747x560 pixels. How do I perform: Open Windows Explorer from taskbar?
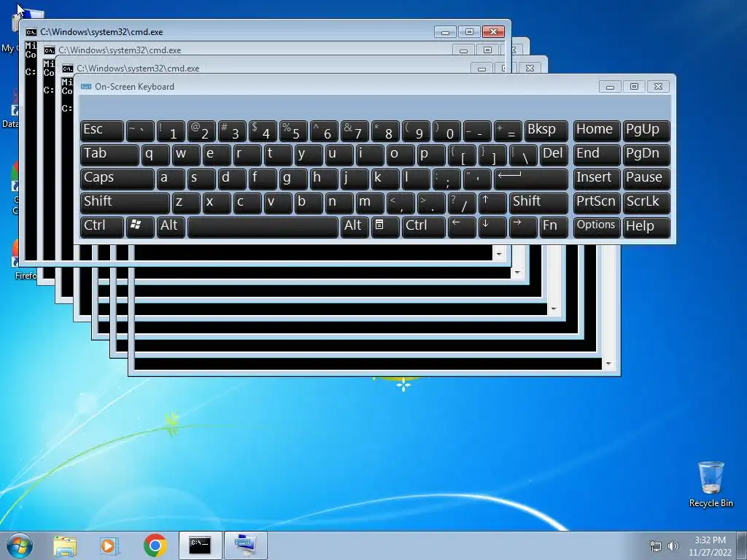(65, 545)
